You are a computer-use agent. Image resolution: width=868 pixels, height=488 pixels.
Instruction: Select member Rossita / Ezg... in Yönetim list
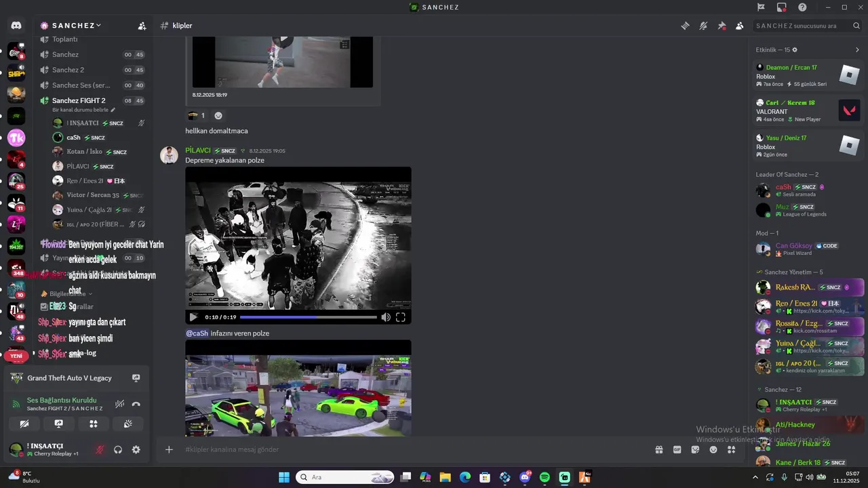tap(808, 326)
